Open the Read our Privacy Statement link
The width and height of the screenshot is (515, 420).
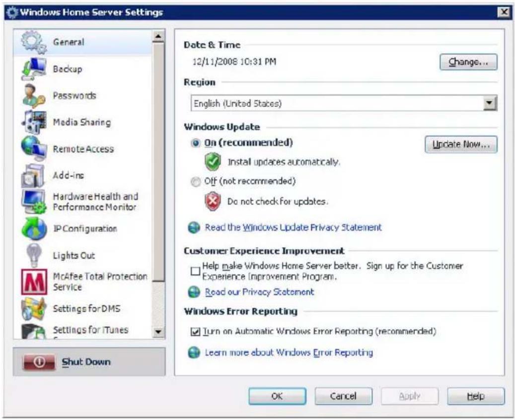[259, 292]
